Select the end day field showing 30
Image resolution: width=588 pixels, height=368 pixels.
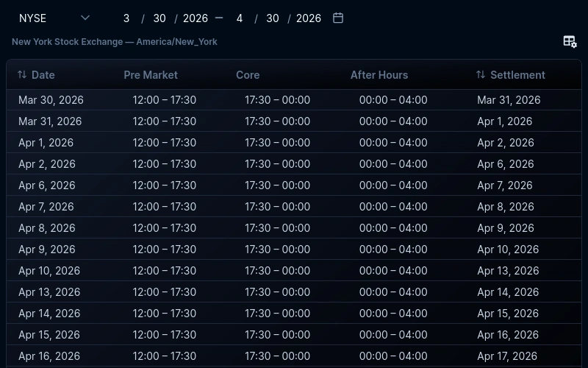273,18
